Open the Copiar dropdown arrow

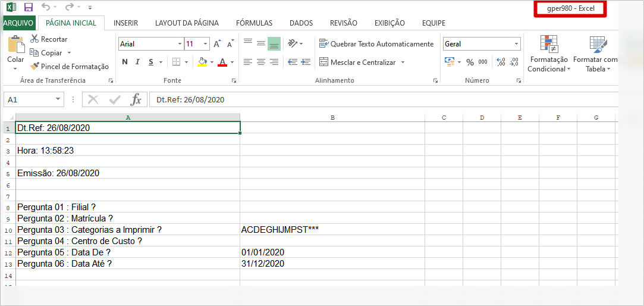[69, 52]
